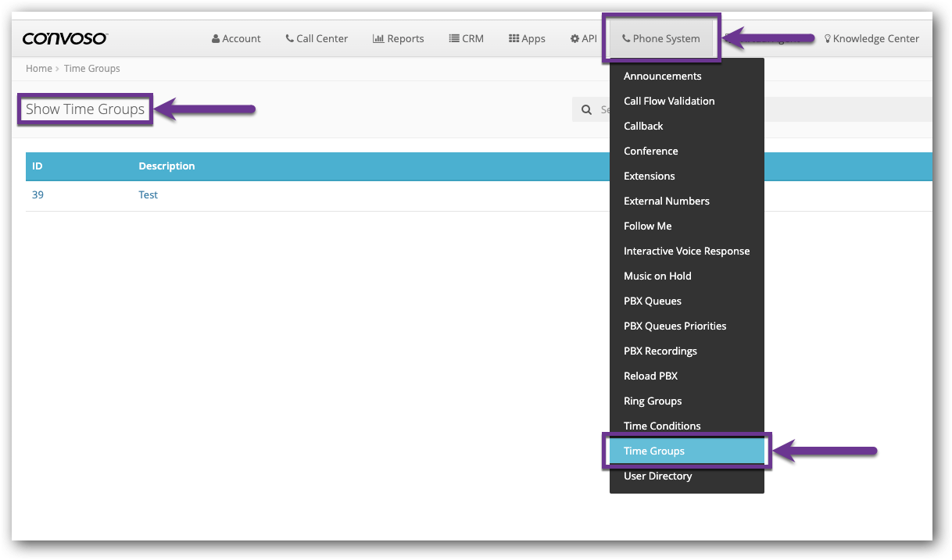Select Reload PBX
The height and width of the screenshot is (560, 952).
pyautogui.click(x=686, y=376)
